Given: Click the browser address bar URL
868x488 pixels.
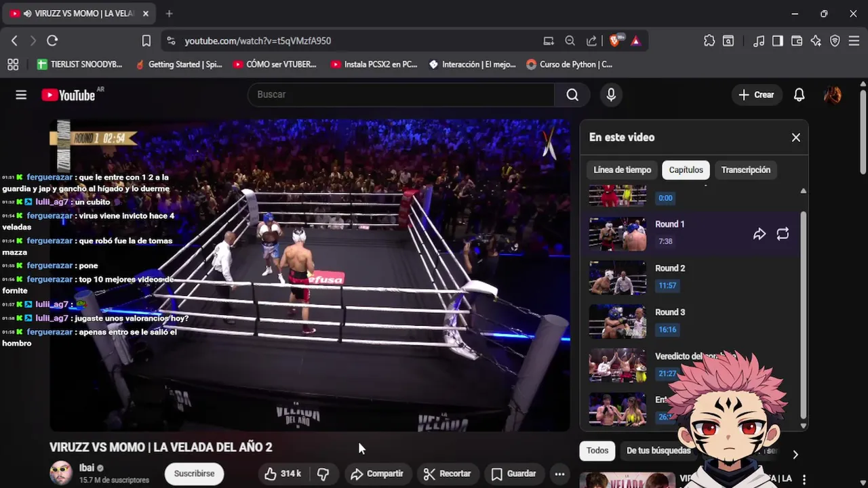Looking at the screenshot, I should 258,41.
